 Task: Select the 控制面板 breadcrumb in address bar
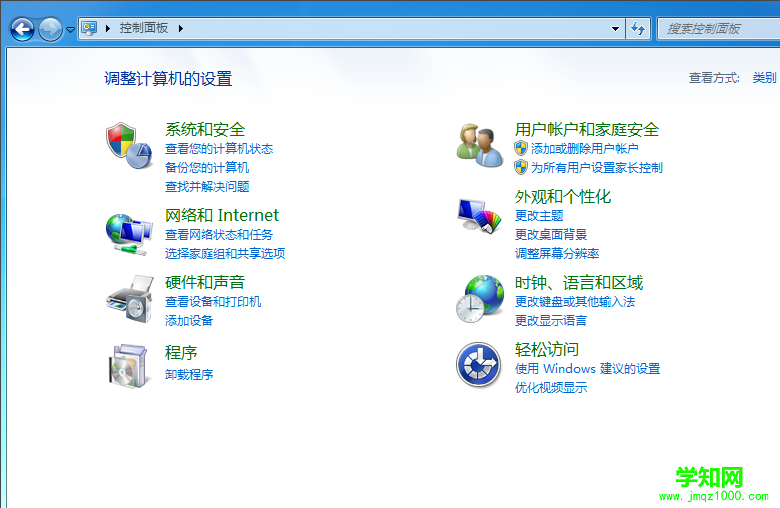pyautogui.click(x=144, y=28)
